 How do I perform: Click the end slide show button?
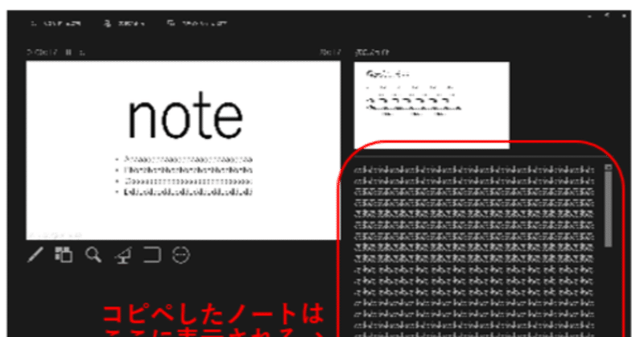click(196, 23)
